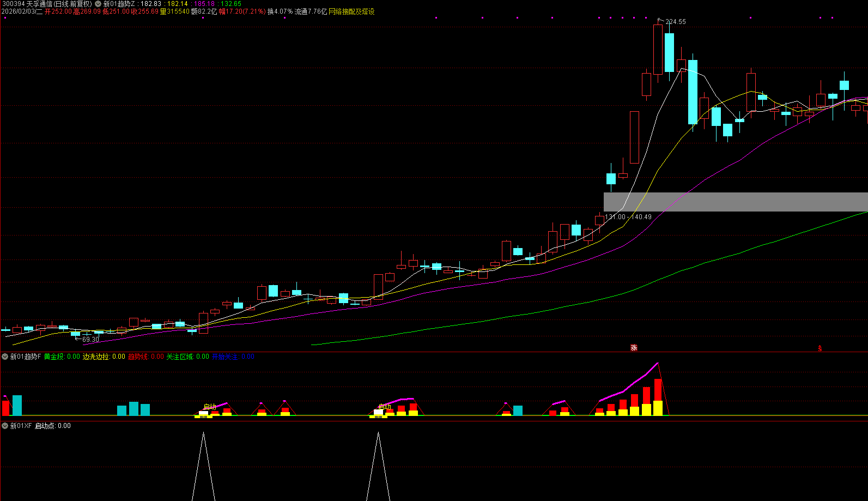Click the red 涨 marker icon below the chart

click(634, 348)
